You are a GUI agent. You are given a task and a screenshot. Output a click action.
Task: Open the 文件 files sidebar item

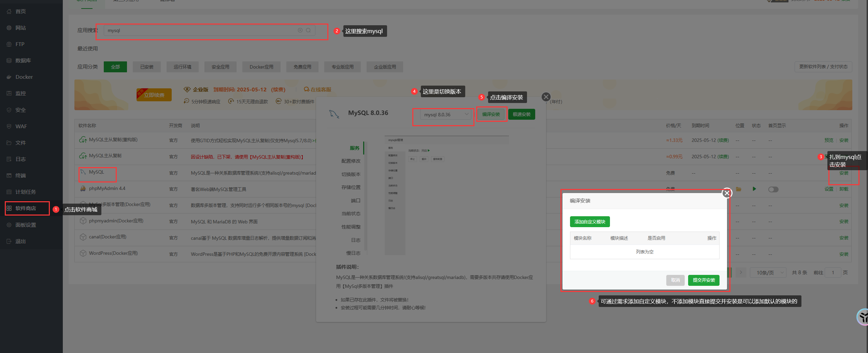pyautogui.click(x=20, y=143)
